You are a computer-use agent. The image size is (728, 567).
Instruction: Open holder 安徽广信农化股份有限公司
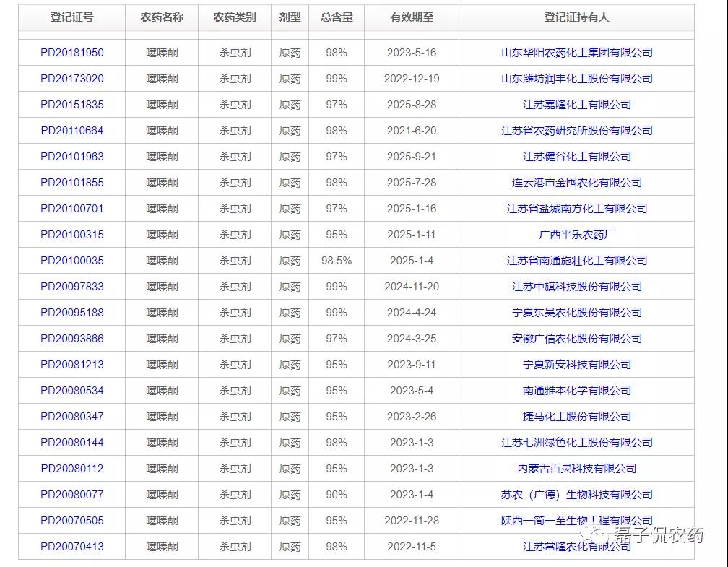(576, 339)
